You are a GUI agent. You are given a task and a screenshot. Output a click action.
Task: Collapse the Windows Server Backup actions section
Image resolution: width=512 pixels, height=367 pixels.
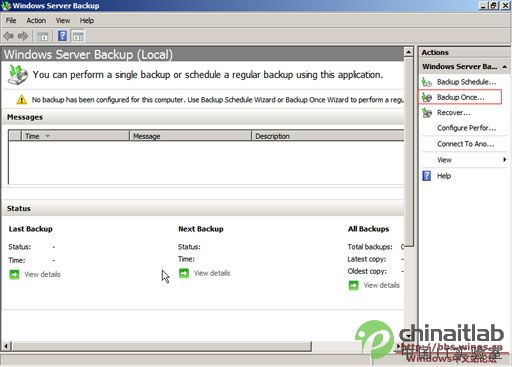tap(505, 67)
